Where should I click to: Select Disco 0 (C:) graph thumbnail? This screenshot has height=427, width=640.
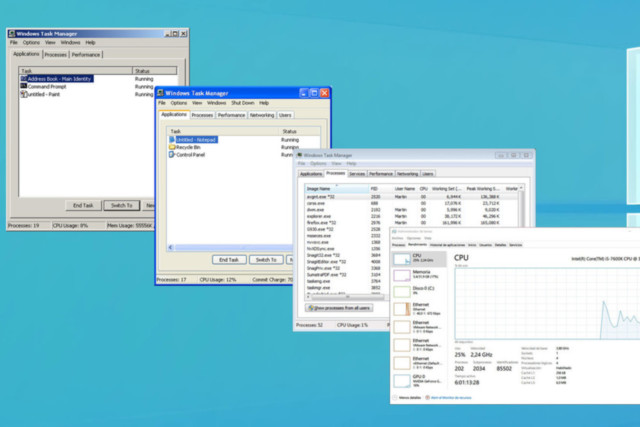(402, 291)
